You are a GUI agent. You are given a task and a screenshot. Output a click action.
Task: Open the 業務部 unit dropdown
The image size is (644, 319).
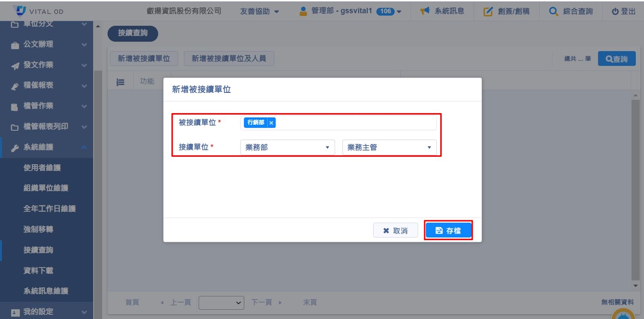click(287, 147)
